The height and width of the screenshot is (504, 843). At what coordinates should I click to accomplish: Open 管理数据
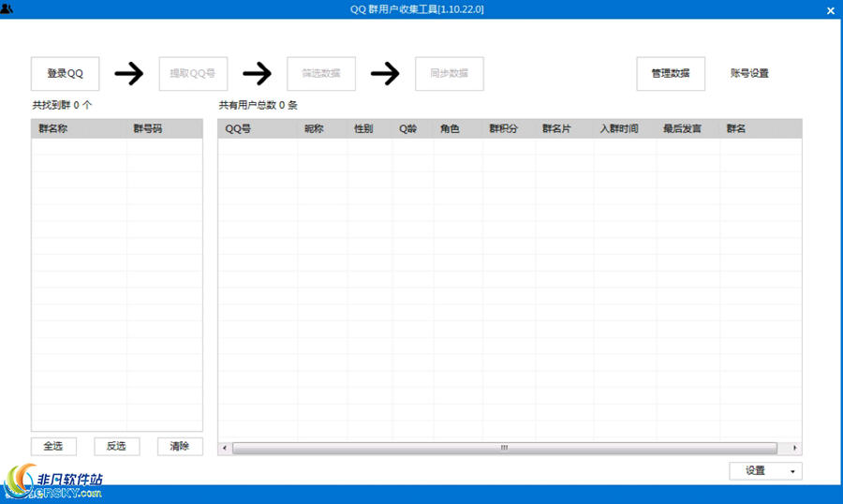coord(671,74)
